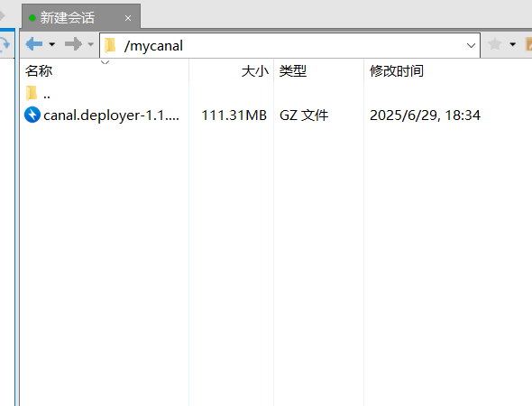532x406 pixels.
Task: Click the blue back arrow button
Action: [x=34, y=44]
